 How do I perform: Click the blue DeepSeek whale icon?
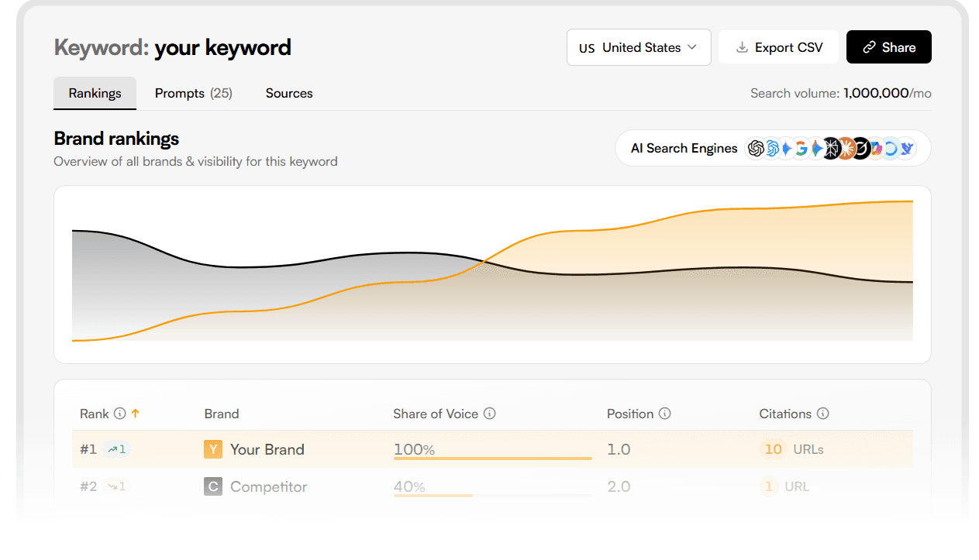coord(906,148)
